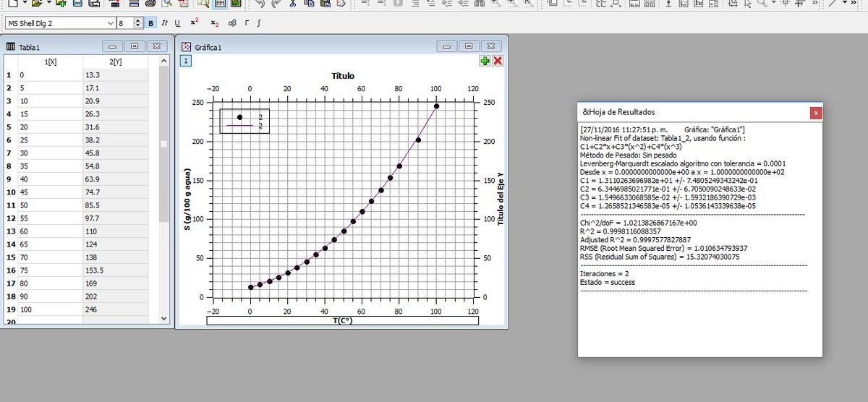Open dropdown arrow beside line tool

[844, 3]
